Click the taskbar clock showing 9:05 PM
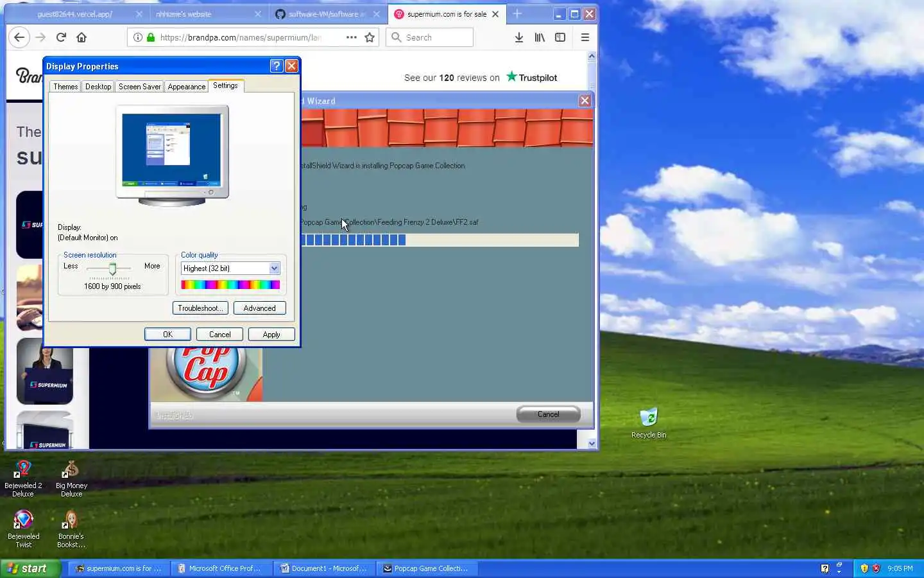The height and width of the screenshot is (578, 924). coord(900,568)
